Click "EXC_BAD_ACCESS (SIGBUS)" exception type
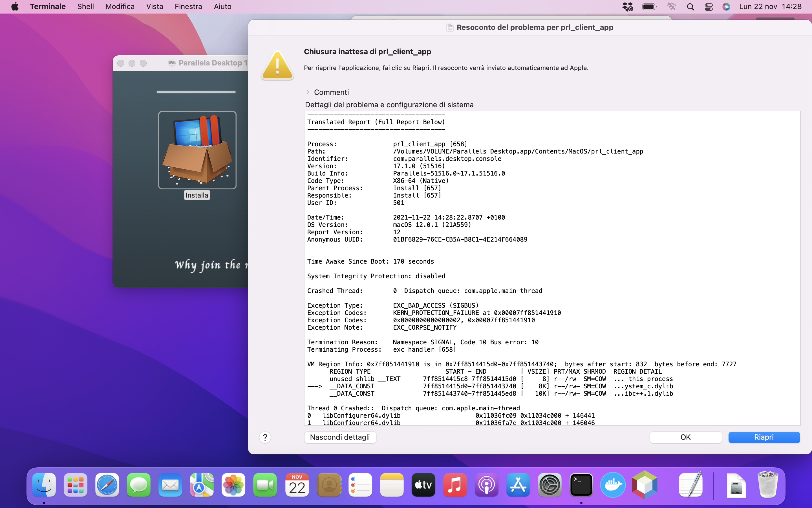Screen dimensions: 812x508 [436, 305]
